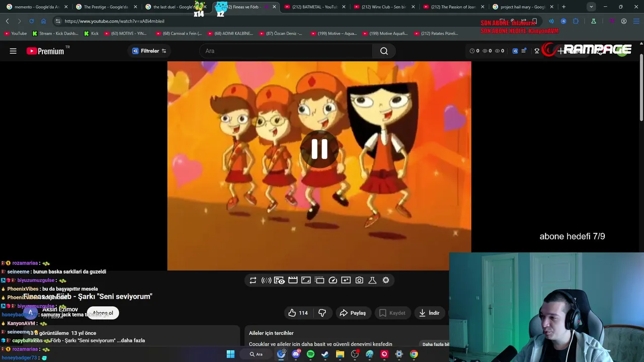
Task: Click the browser back arrow
Action: pos(7,21)
